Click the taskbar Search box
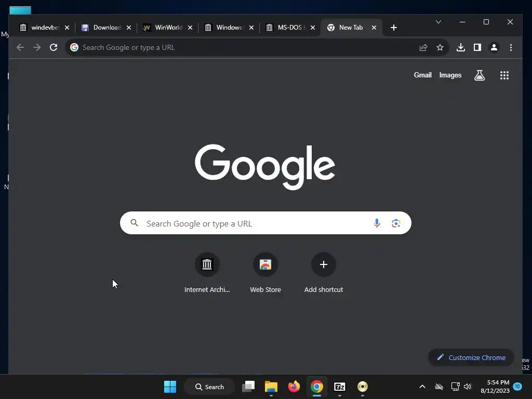The image size is (532, 399). pyautogui.click(x=209, y=387)
